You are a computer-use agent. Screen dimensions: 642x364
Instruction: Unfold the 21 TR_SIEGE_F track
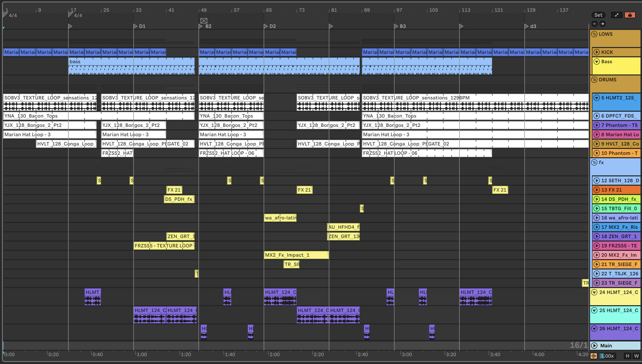pyautogui.click(x=597, y=264)
